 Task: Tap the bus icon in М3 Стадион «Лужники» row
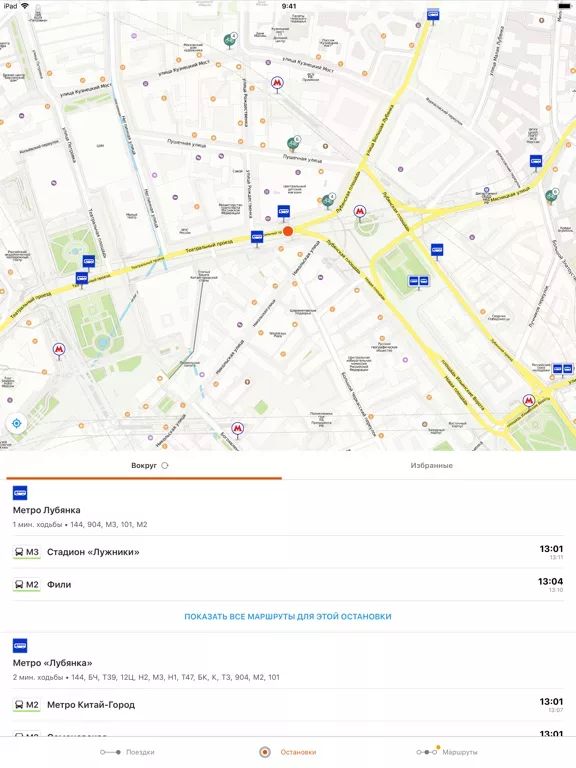tap(19, 552)
